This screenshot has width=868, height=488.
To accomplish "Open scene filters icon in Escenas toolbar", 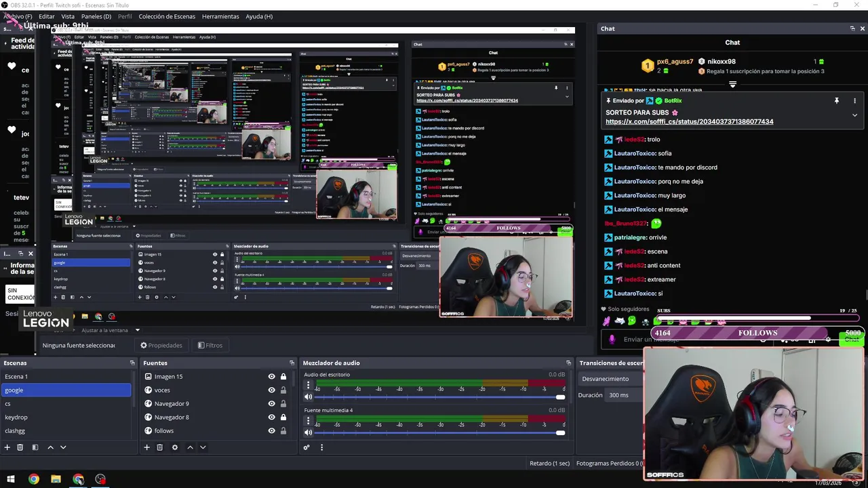I will 35,447.
